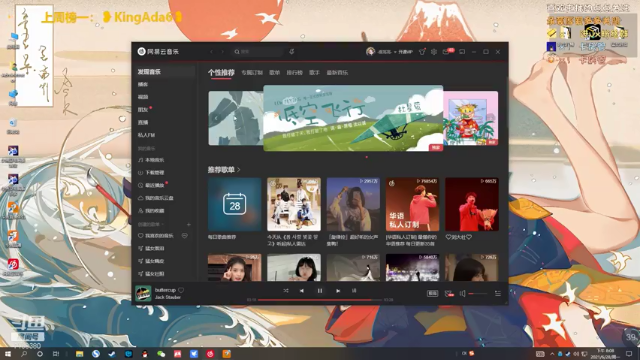
Task: Start heartbeat mode icon beside liked music
Action: [x=184, y=236]
